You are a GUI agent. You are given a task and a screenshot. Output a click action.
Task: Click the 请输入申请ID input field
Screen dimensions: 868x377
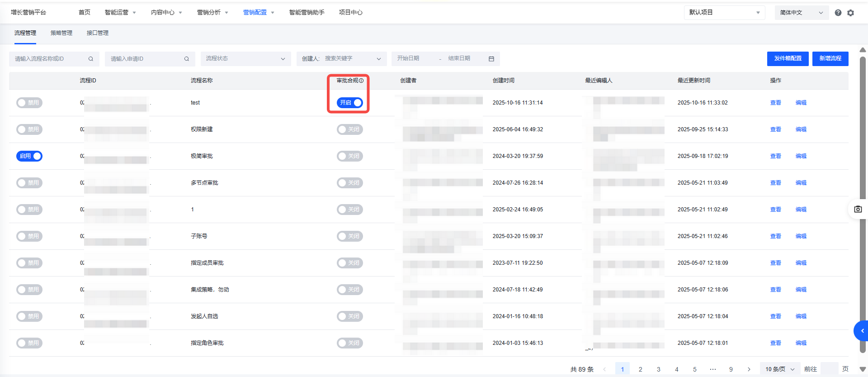coord(150,59)
